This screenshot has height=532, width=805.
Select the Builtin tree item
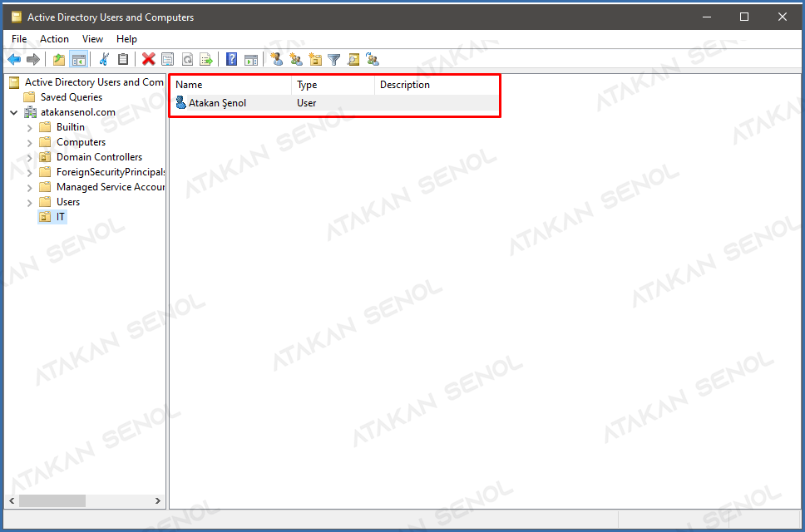tap(71, 127)
